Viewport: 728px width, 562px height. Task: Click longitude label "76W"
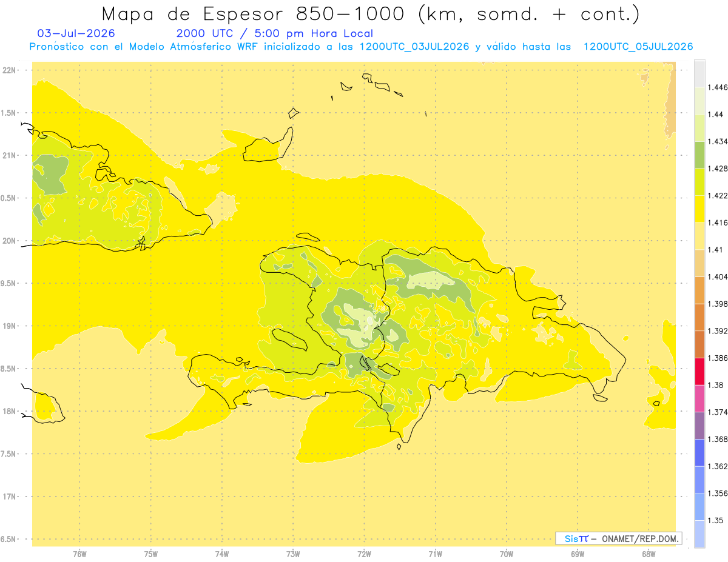(x=79, y=554)
